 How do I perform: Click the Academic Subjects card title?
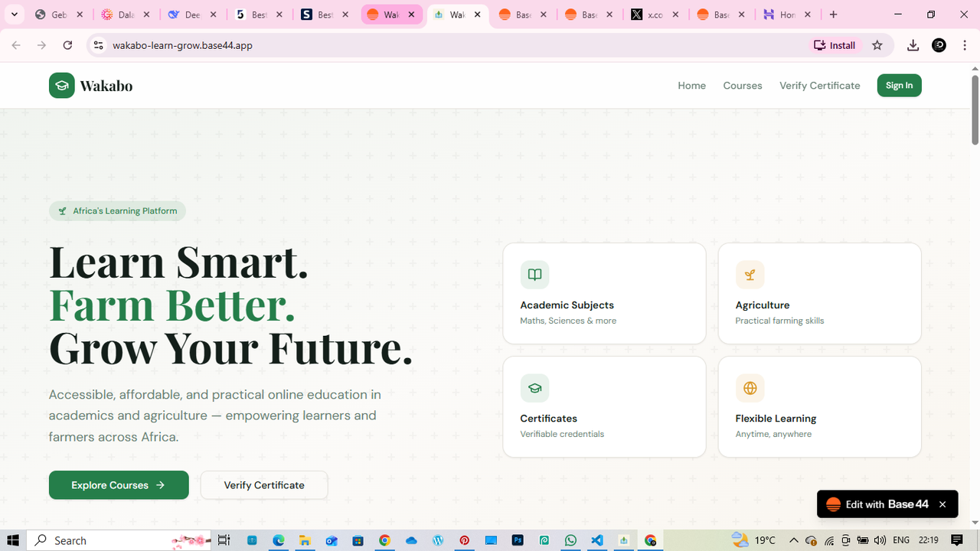pos(567,305)
